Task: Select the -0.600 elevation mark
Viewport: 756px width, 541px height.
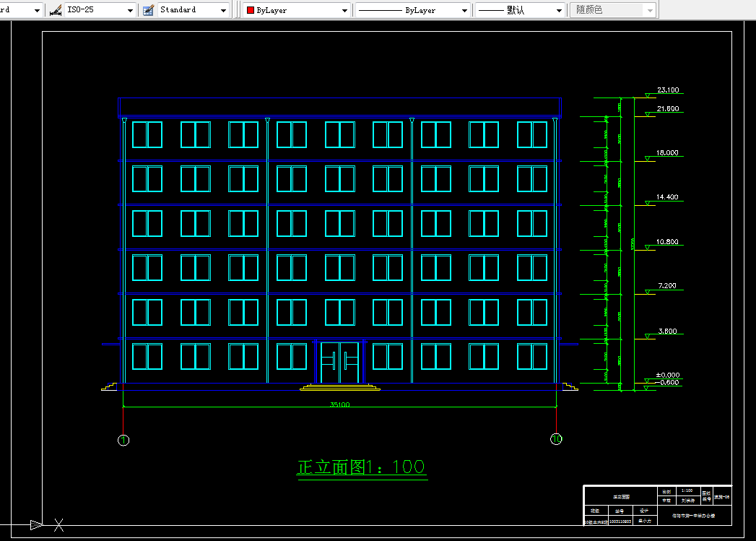Action: 667,382
